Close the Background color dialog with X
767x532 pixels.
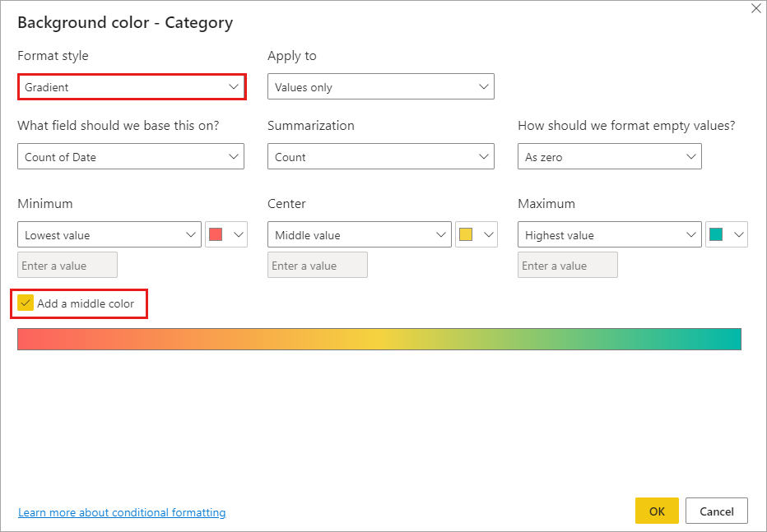pyautogui.click(x=755, y=8)
